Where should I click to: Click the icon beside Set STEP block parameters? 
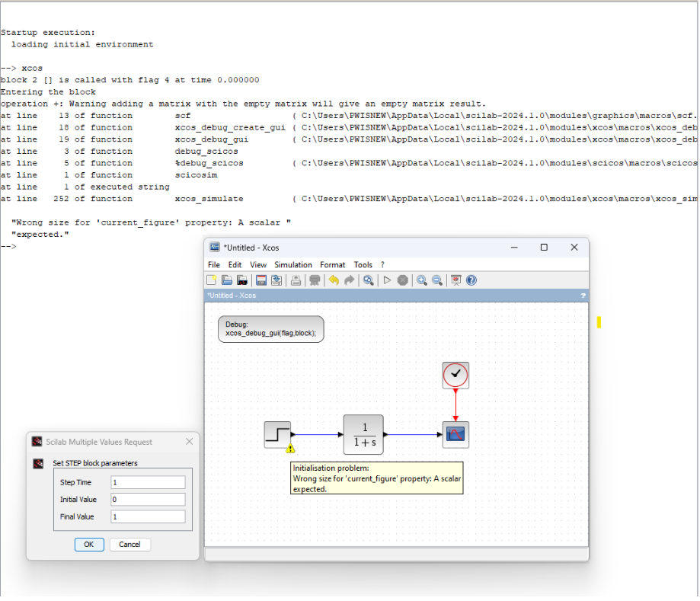38,463
